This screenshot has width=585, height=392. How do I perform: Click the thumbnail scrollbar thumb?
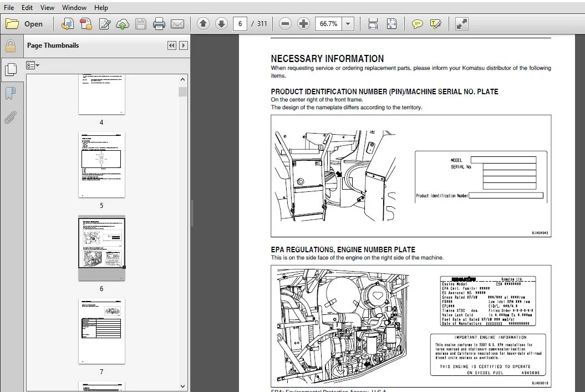(x=182, y=91)
